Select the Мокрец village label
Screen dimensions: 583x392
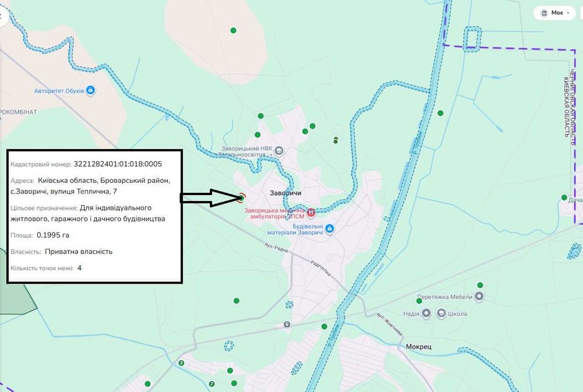419,347
